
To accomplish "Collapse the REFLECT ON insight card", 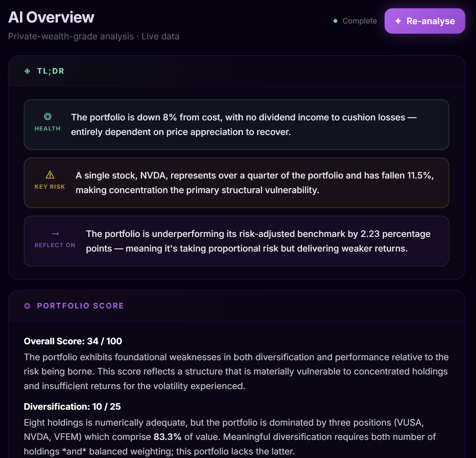I will (237, 241).
